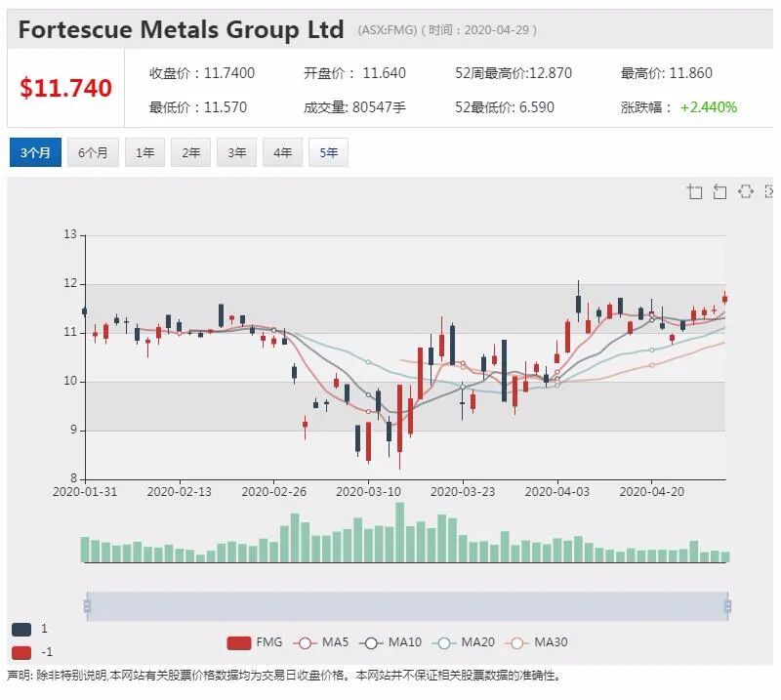Image resolution: width=781 pixels, height=700 pixels.
Task: Click the 2020-03-23 axis date label
Action: pos(463,492)
